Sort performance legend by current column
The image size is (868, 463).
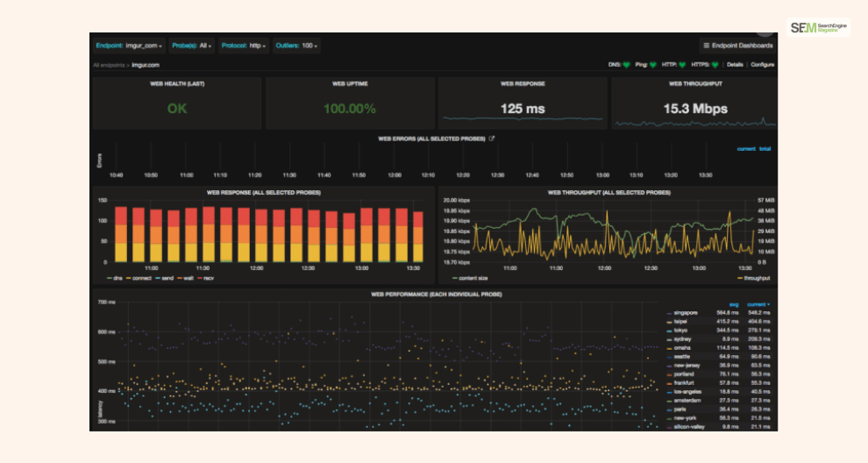[758, 304]
